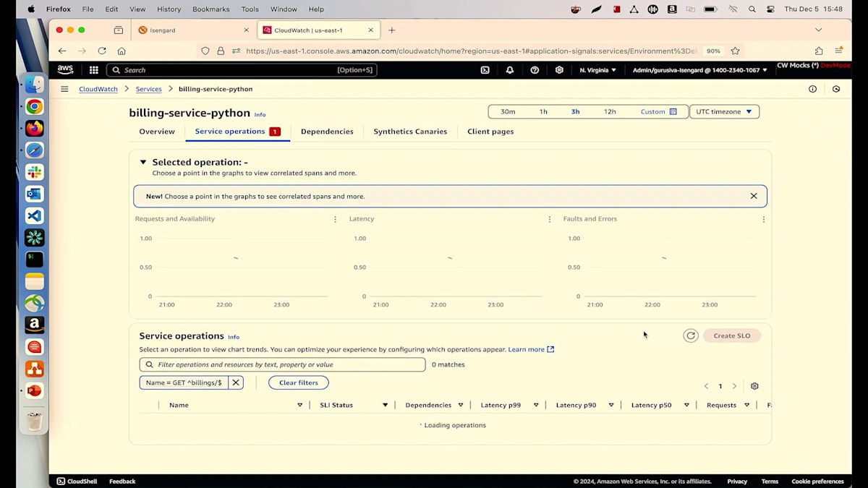This screenshot has width=868, height=488.
Task: Click the AWS logo home icon
Action: tap(65, 70)
